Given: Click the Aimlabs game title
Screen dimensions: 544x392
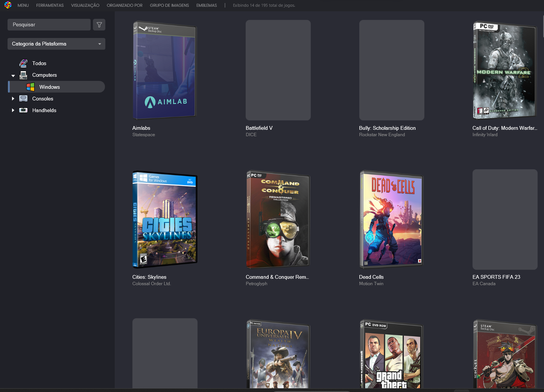Looking at the screenshot, I should click(x=141, y=128).
